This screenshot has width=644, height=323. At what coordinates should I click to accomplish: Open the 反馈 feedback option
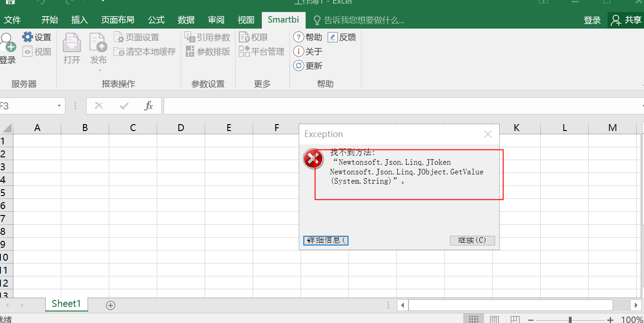coord(342,37)
